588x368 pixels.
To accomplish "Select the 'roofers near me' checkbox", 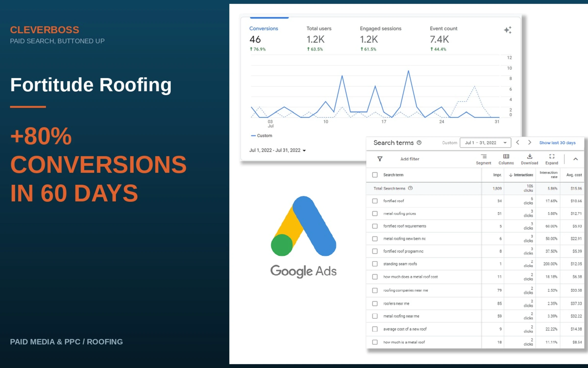I will (375, 303).
